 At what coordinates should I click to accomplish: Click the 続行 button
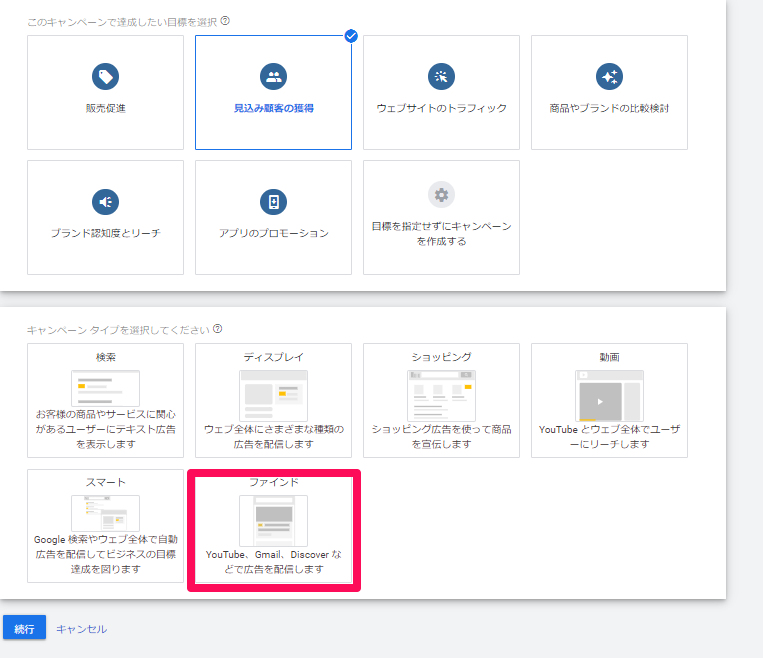[x=24, y=628]
